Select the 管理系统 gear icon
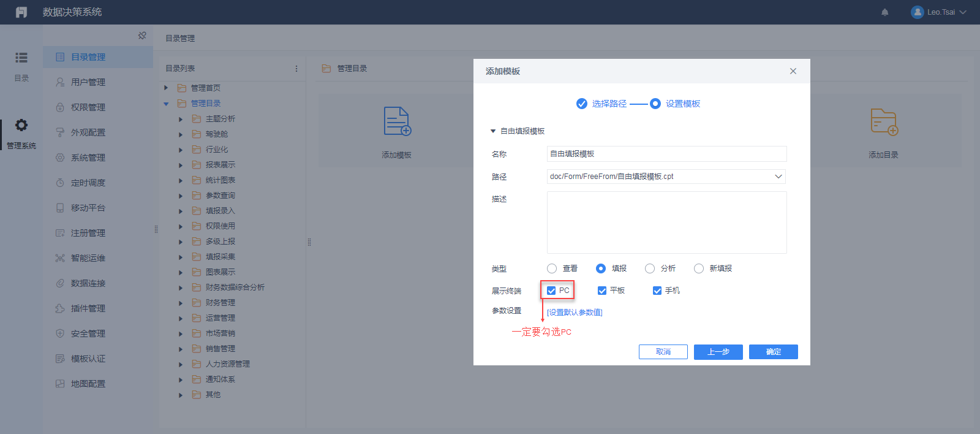Viewport: 980px width, 434px height. 21,125
